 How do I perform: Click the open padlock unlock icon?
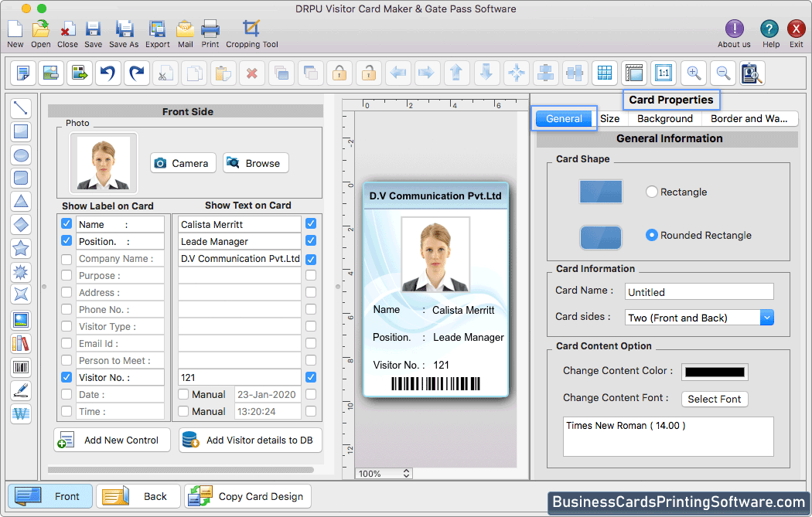click(368, 73)
